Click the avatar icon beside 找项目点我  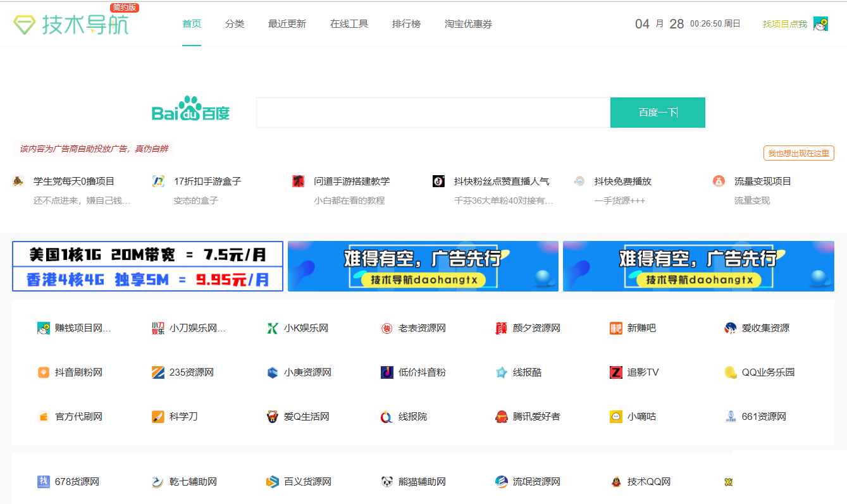click(820, 24)
